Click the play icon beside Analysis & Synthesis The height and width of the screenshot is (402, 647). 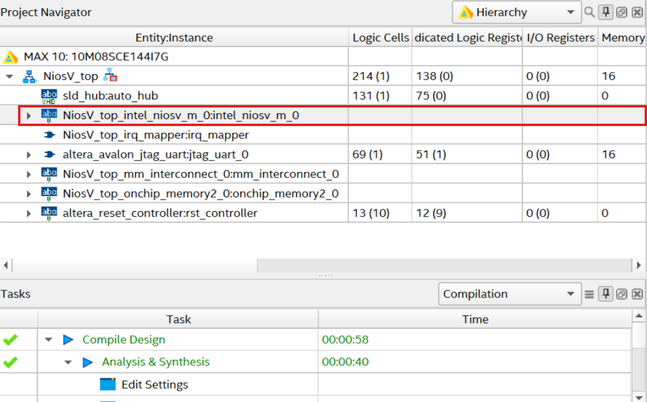(x=88, y=362)
